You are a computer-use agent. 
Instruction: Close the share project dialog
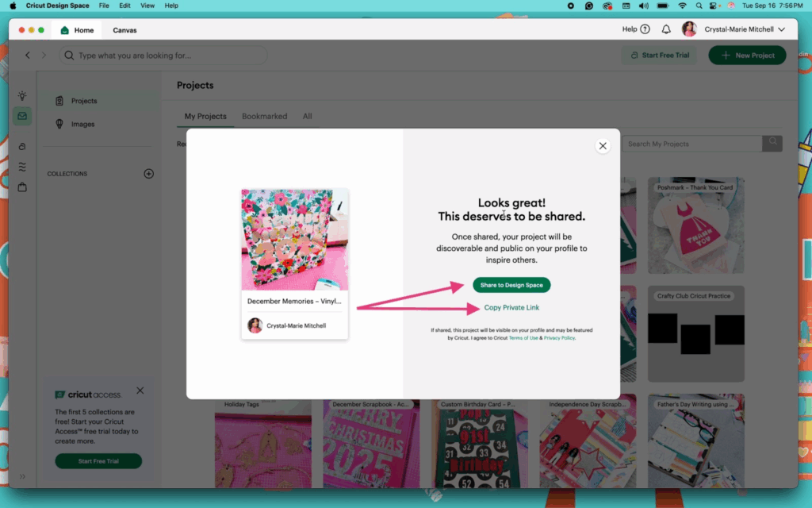tap(603, 146)
